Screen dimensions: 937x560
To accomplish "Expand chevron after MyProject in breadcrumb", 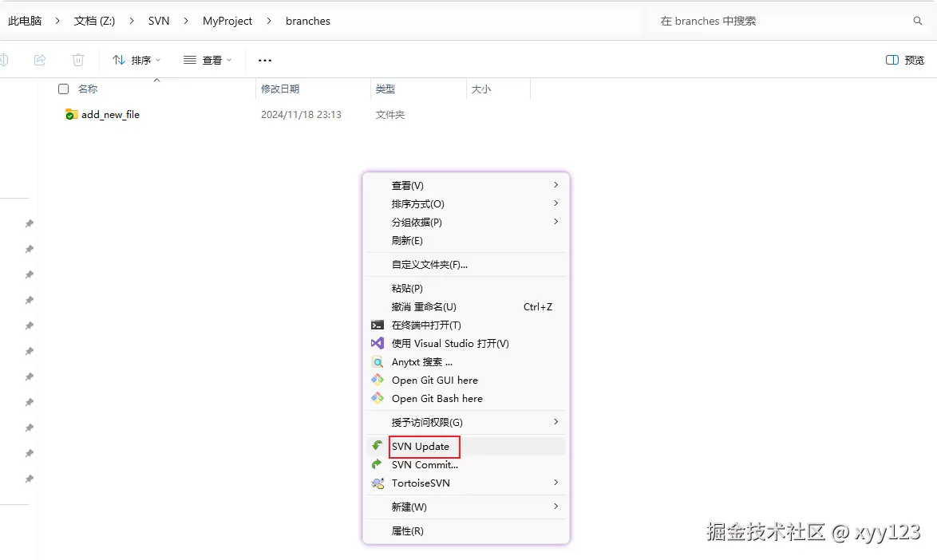I will coord(269,21).
